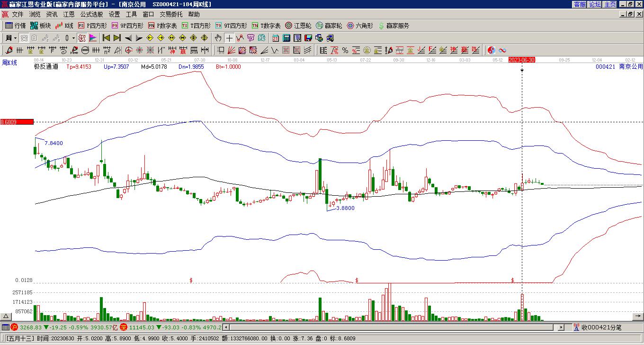Click the 深 Shenzhen index icon

123,327
